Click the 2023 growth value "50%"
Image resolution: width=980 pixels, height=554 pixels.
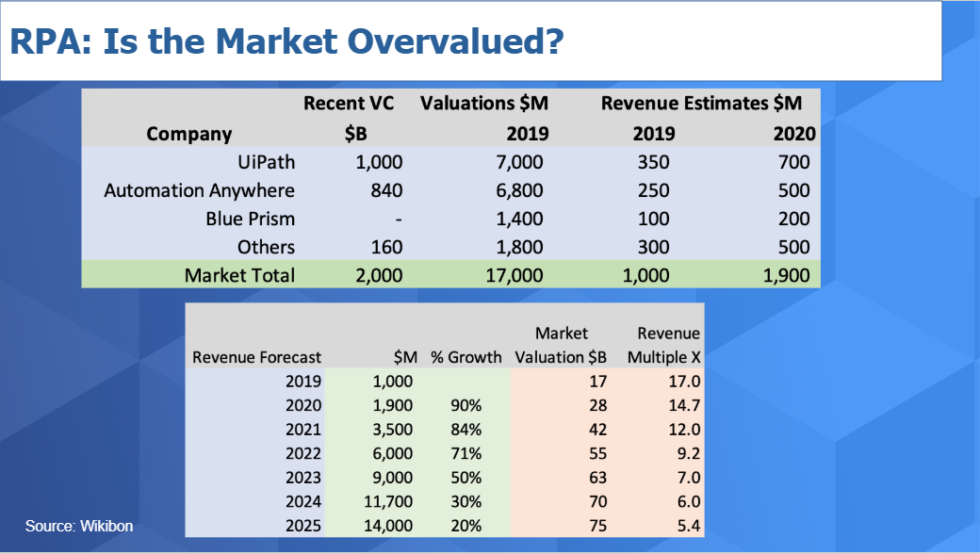point(465,478)
